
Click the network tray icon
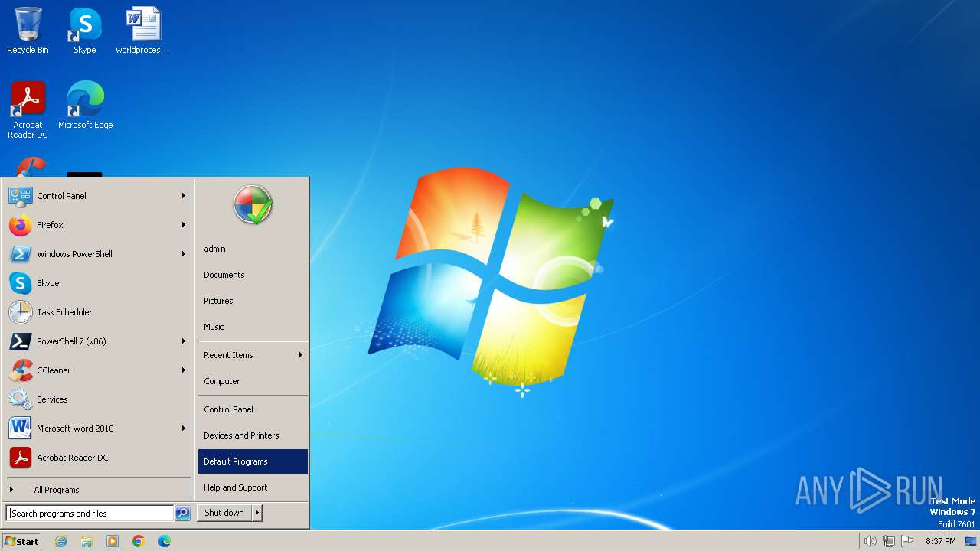pos(888,541)
